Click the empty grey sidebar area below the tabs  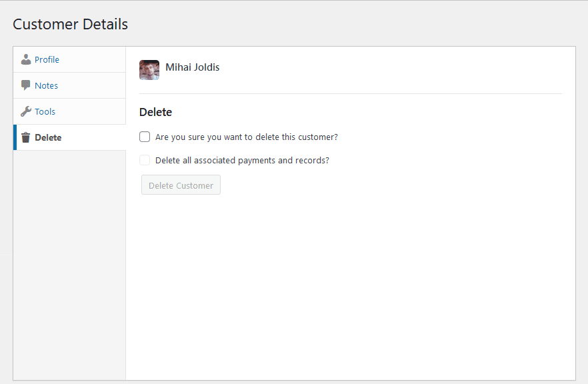pos(69,267)
